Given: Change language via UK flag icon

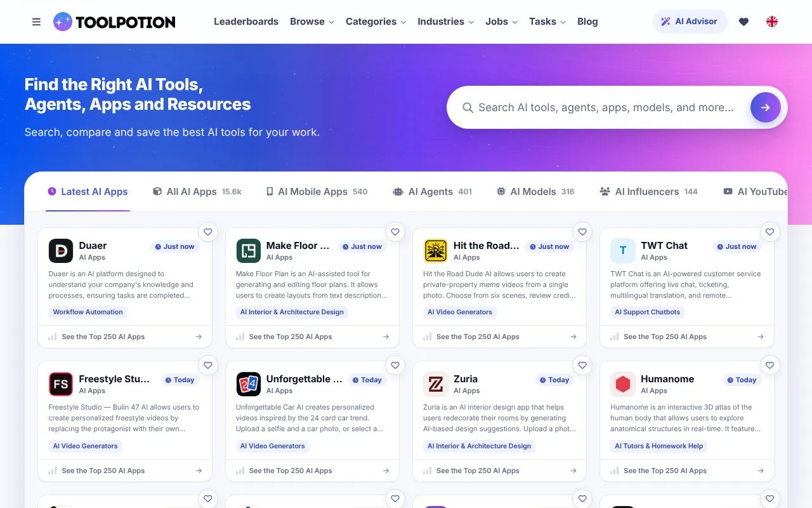Looking at the screenshot, I should coord(772,22).
